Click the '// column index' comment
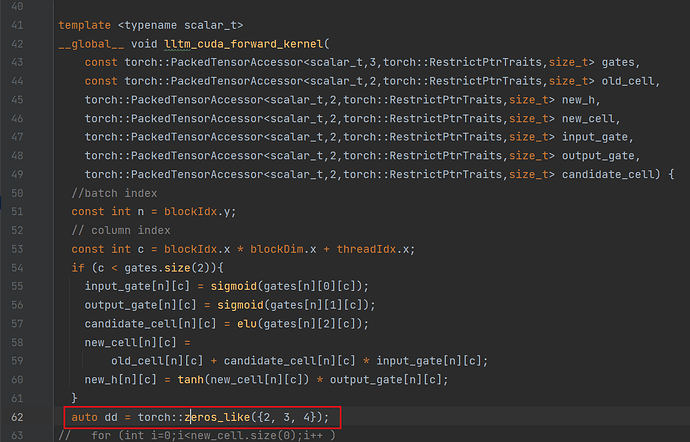690x442 pixels. pyautogui.click(x=121, y=230)
